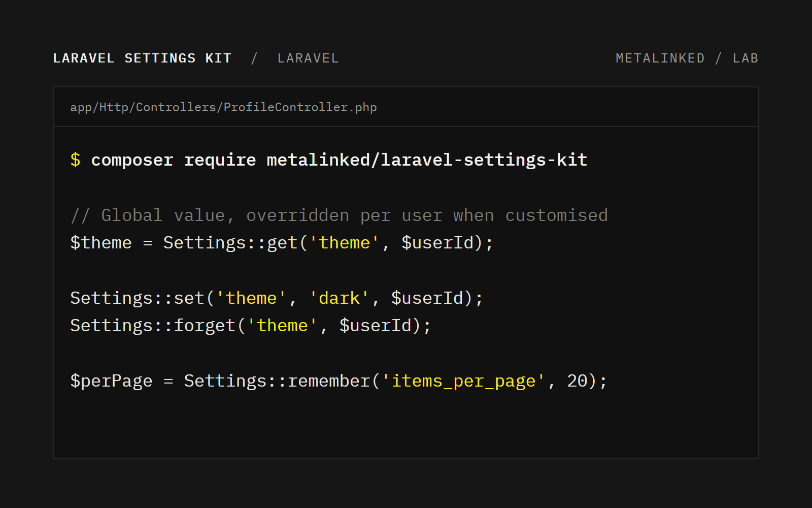
Task: Click the line "$theme = Settings::get('theme', $userId);"
Action: click(282, 243)
